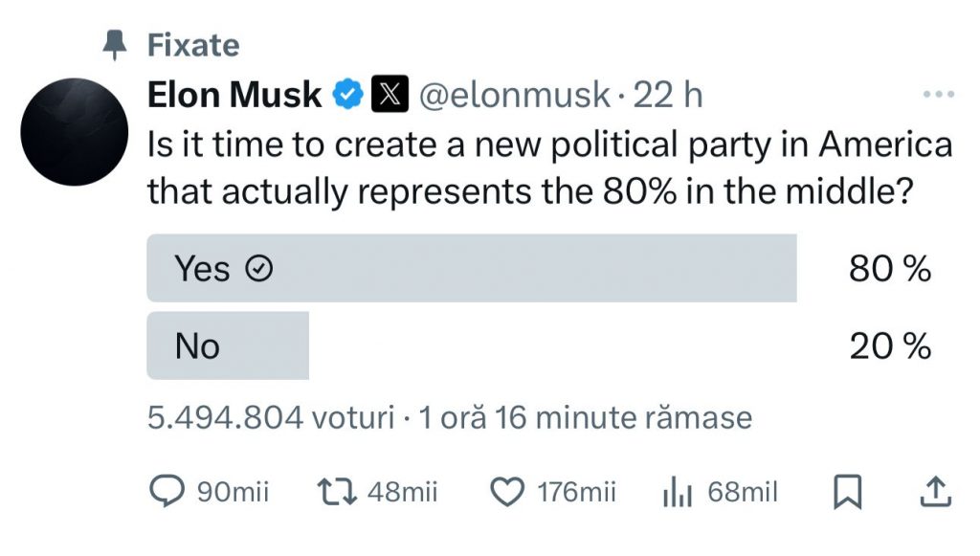Repost using the retweet arrows icon
The width and height of the screenshot is (980, 556).
337,491
